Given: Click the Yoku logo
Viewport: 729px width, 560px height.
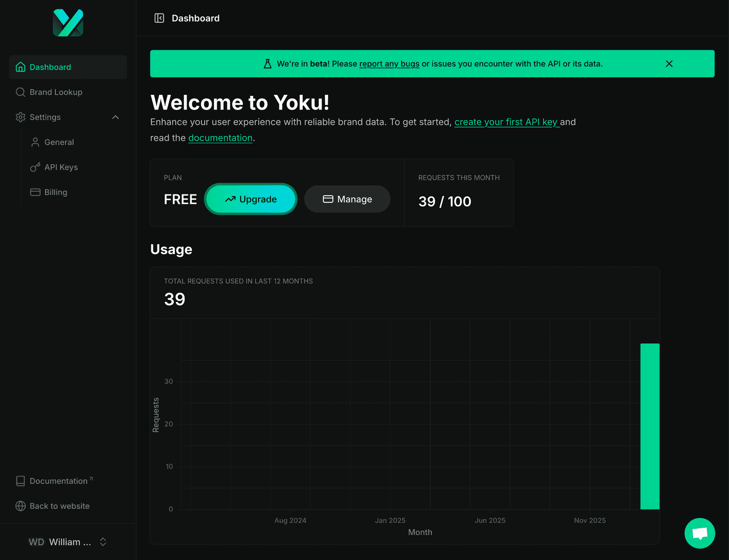Looking at the screenshot, I should click(x=67, y=22).
